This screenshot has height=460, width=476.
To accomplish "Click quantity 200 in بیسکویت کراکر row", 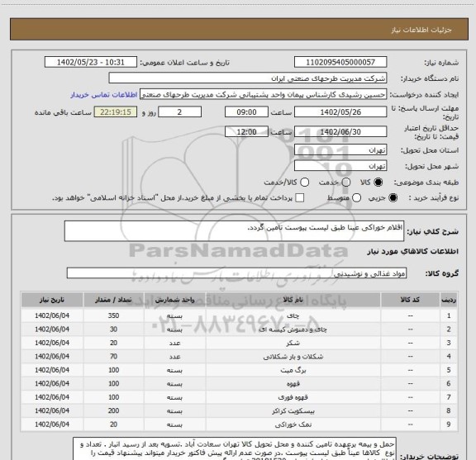I will coord(113,410).
